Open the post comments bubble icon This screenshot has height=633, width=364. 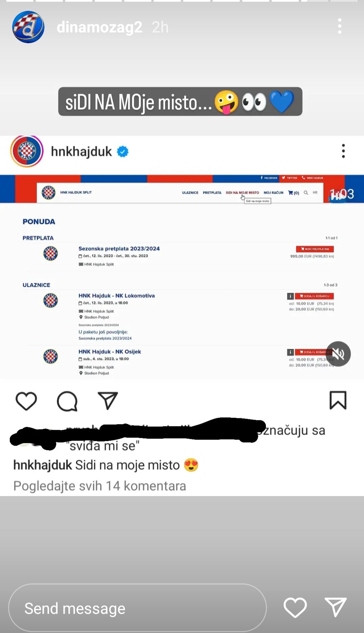(x=67, y=401)
